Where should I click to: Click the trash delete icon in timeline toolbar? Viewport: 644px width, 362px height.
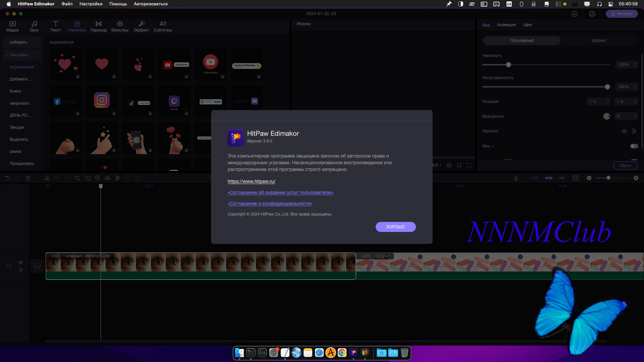28,178
